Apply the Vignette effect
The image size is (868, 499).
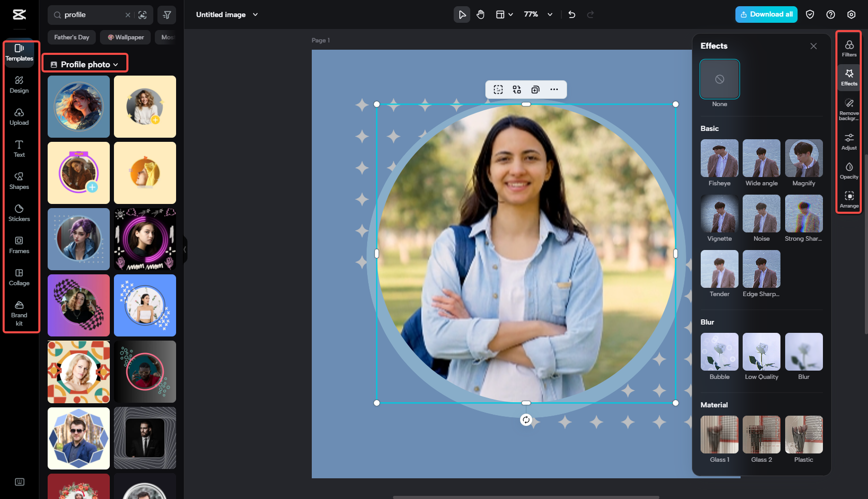(720, 214)
